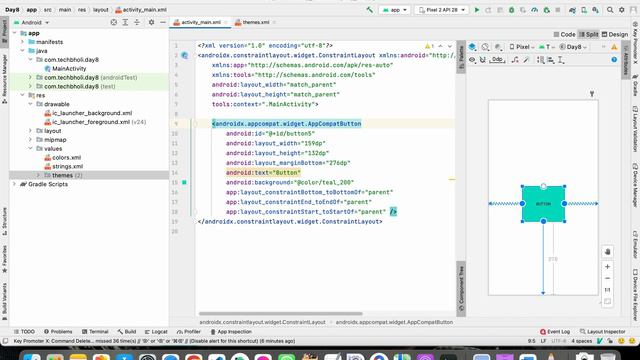Open the Build tool window tab
The width and height of the screenshot is (640, 360).
click(127, 332)
